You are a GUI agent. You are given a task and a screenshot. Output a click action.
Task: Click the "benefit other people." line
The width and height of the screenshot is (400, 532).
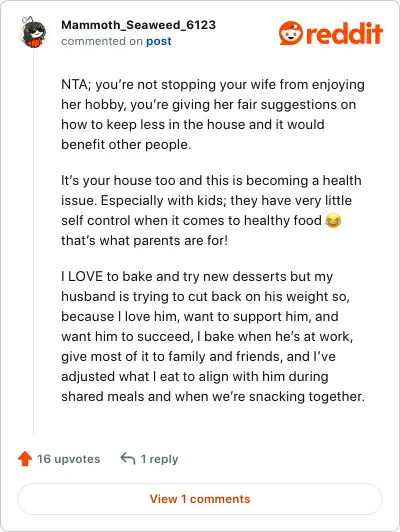click(x=126, y=145)
